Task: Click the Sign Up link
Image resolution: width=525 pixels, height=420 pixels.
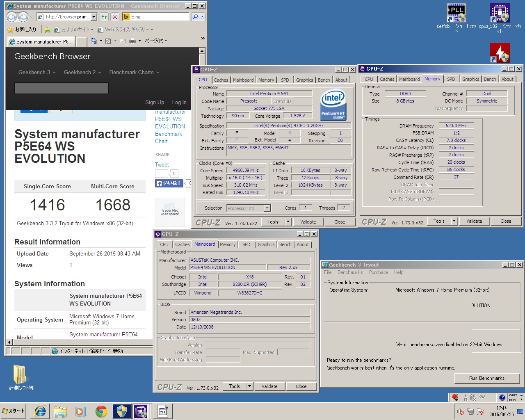Action: coord(155,103)
